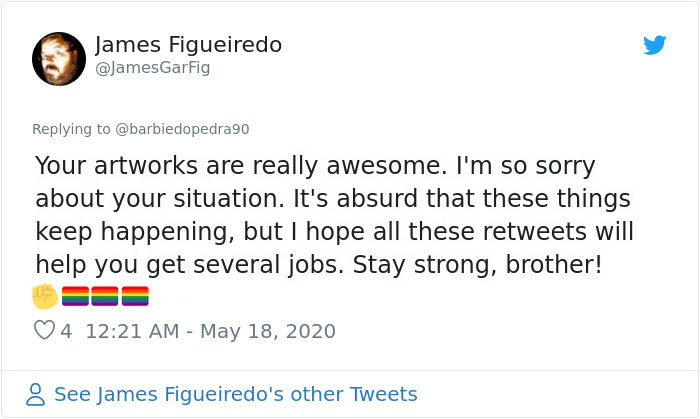700x419 pixels.
Task: Open the James Figueiredo display name
Action: tap(188, 45)
